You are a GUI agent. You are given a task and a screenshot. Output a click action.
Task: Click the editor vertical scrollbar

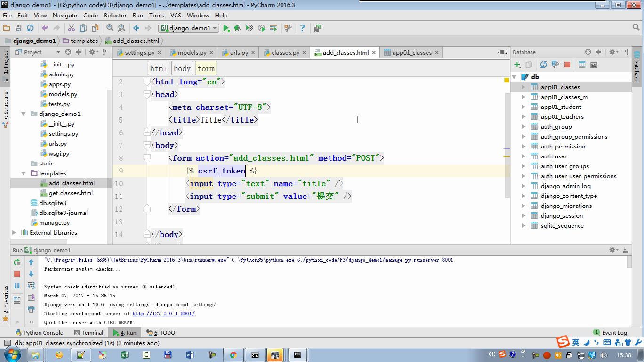point(507,145)
